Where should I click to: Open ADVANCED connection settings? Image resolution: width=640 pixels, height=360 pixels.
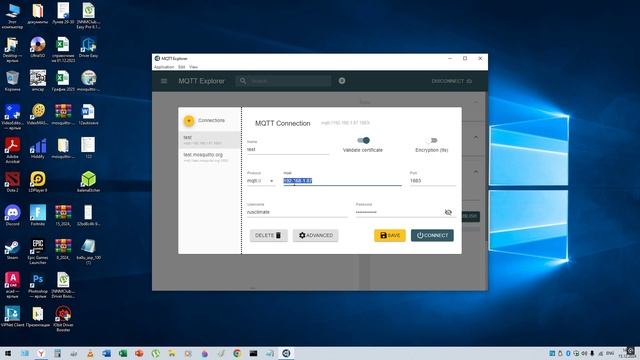316,236
